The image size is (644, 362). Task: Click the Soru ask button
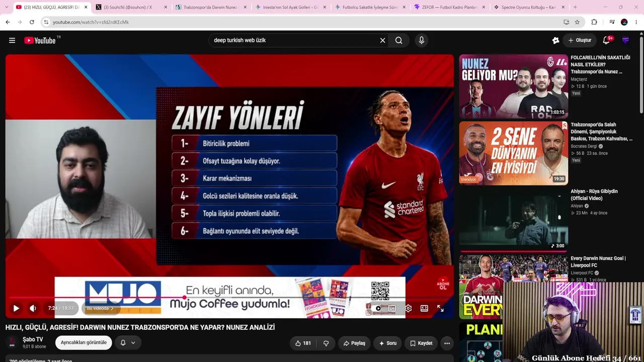pyautogui.click(x=388, y=343)
